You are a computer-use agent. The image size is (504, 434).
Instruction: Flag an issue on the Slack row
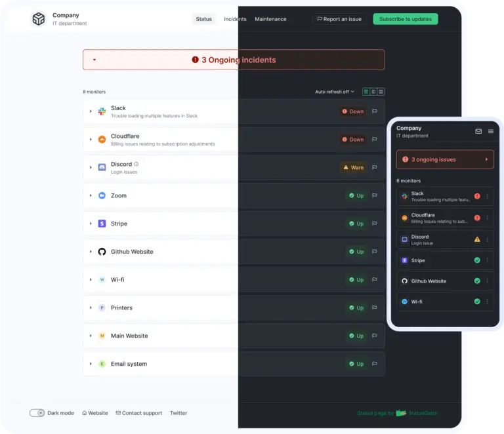(x=375, y=111)
